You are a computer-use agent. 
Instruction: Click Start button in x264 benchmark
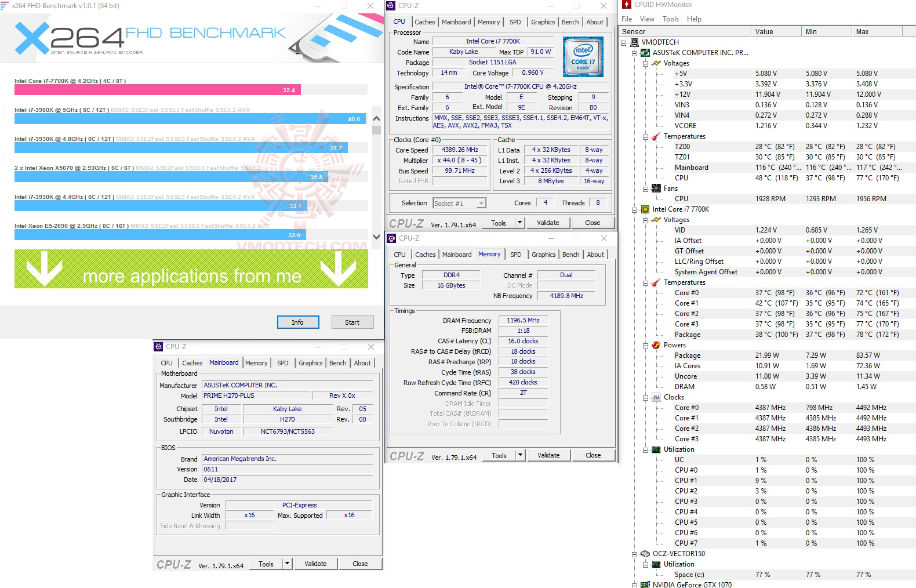pyautogui.click(x=352, y=322)
